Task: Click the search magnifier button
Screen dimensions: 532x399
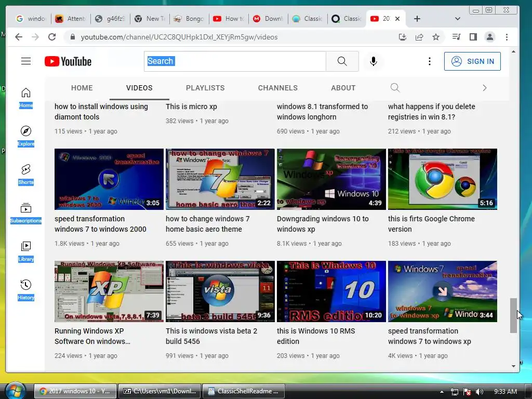Action: (342, 61)
